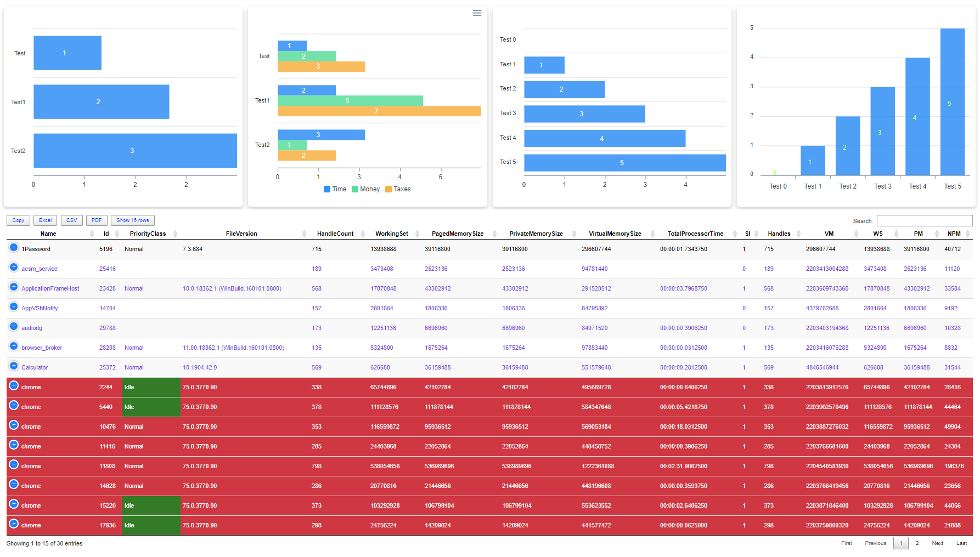Click the sort icon next to Name
Viewport: 980px width, 557px height.
pos(92,234)
